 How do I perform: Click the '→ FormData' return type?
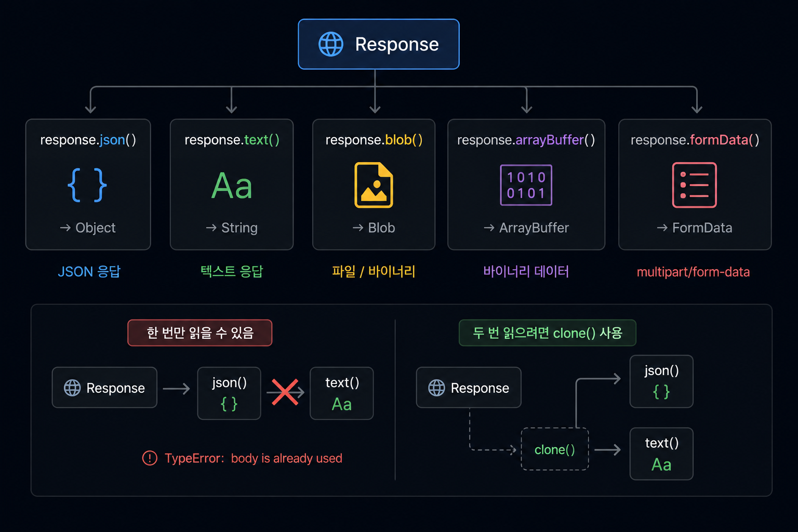coord(695,228)
